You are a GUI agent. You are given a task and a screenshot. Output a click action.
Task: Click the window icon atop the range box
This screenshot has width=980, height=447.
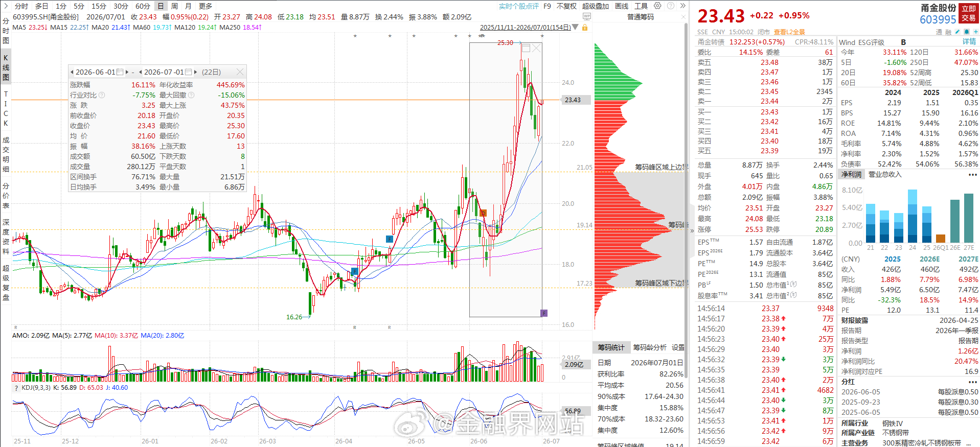pos(526,48)
